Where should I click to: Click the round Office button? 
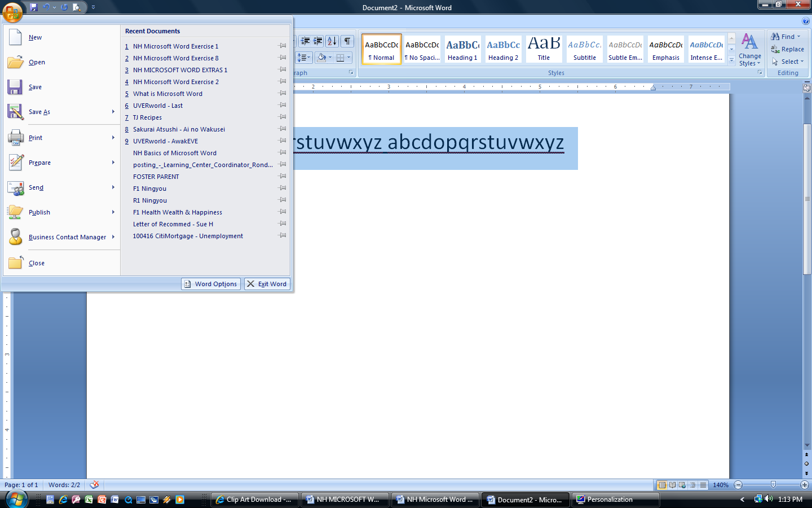(12, 12)
